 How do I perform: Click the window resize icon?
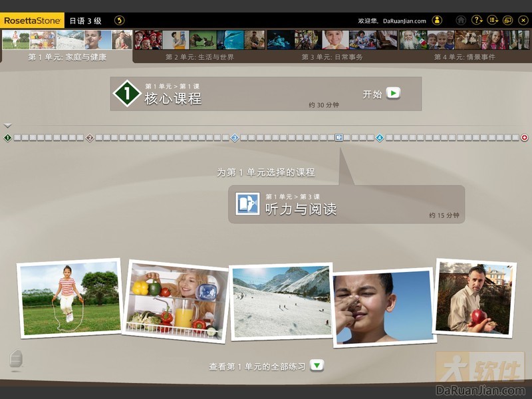tap(508, 21)
